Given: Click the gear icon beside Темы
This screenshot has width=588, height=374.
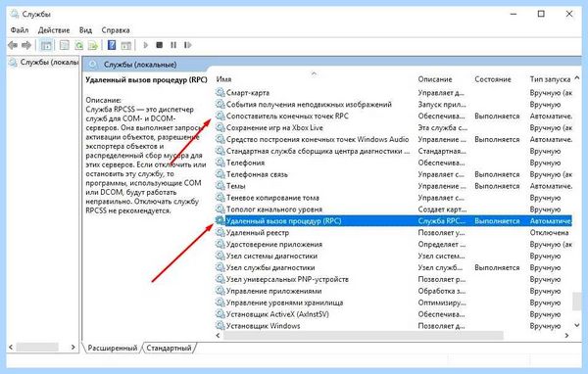Looking at the screenshot, I should [x=220, y=185].
